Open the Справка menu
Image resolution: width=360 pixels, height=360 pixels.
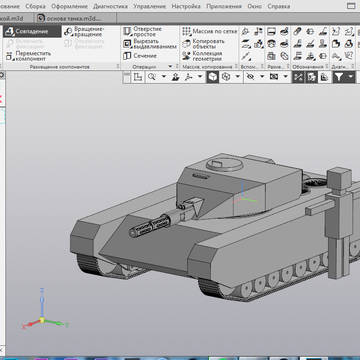click(279, 6)
